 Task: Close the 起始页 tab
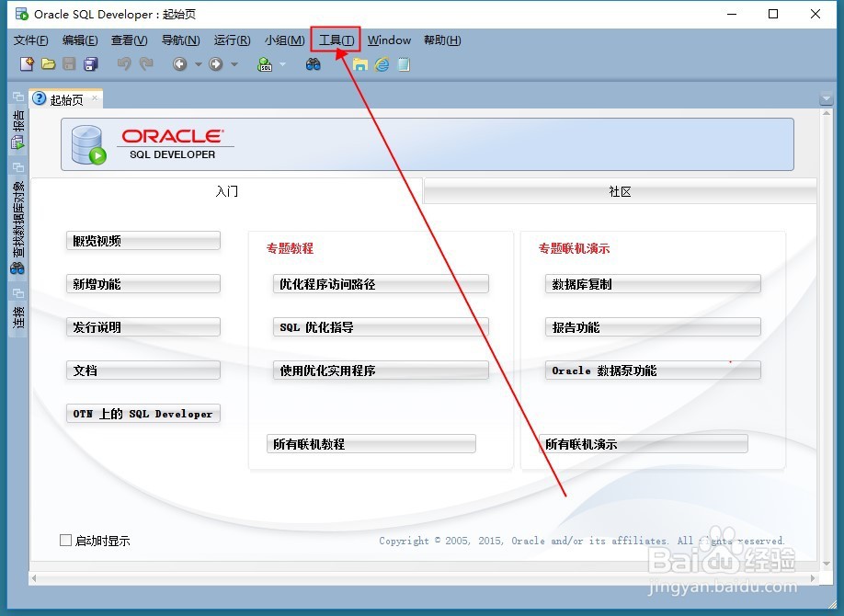tap(95, 98)
